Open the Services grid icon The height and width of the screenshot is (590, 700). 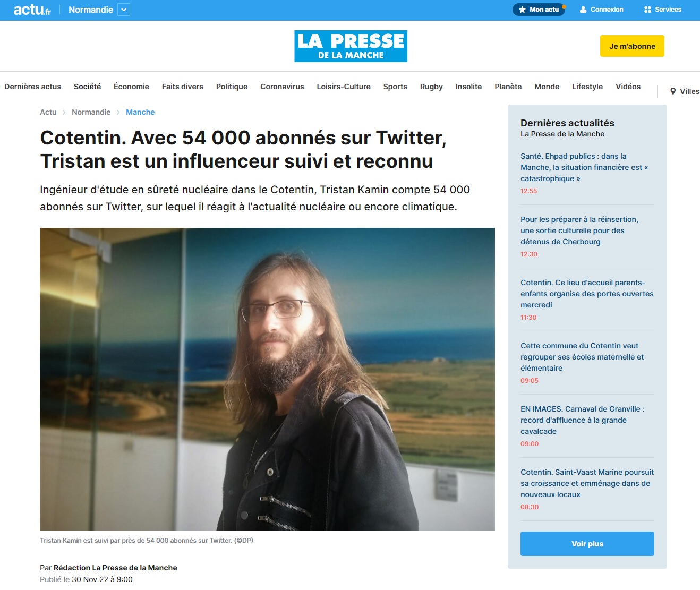click(x=647, y=10)
